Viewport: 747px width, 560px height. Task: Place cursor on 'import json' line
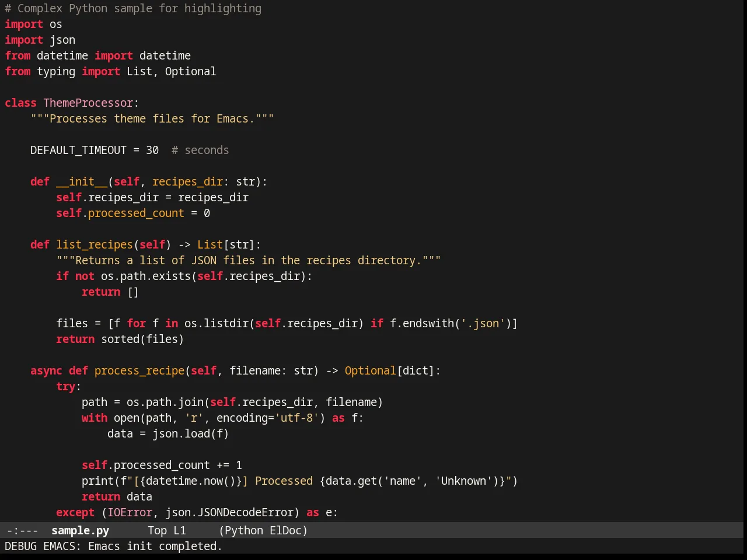click(40, 40)
